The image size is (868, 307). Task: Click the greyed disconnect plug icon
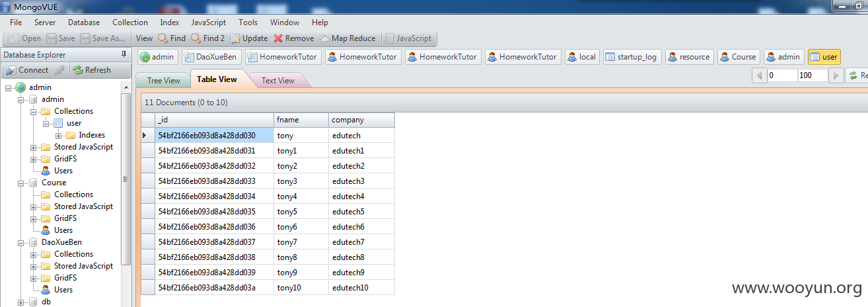[59, 70]
